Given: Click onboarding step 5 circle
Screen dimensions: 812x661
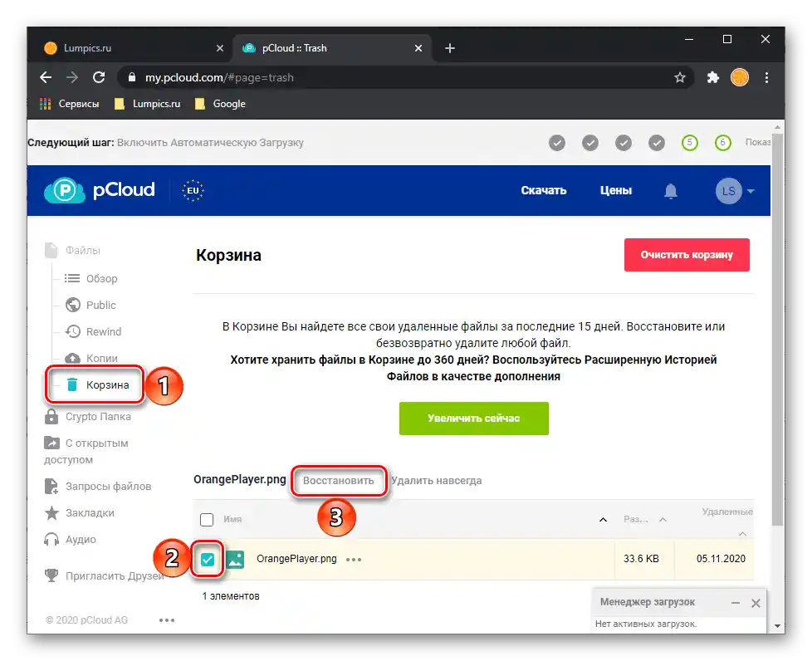Looking at the screenshot, I should [x=689, y=143].
